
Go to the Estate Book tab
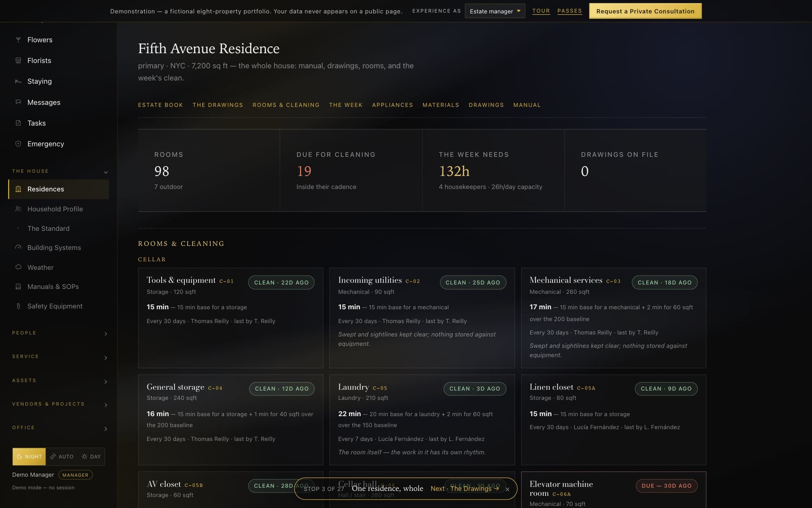[x=160, y=105]
